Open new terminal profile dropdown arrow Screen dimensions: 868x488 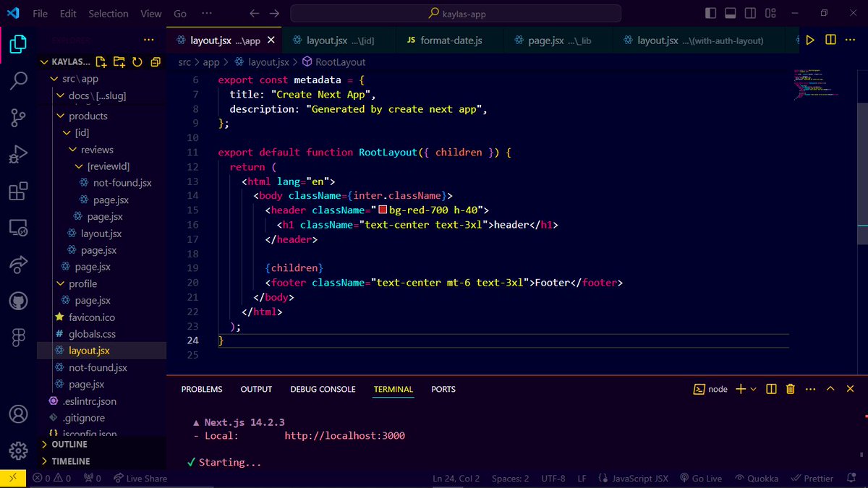[754, 389]
